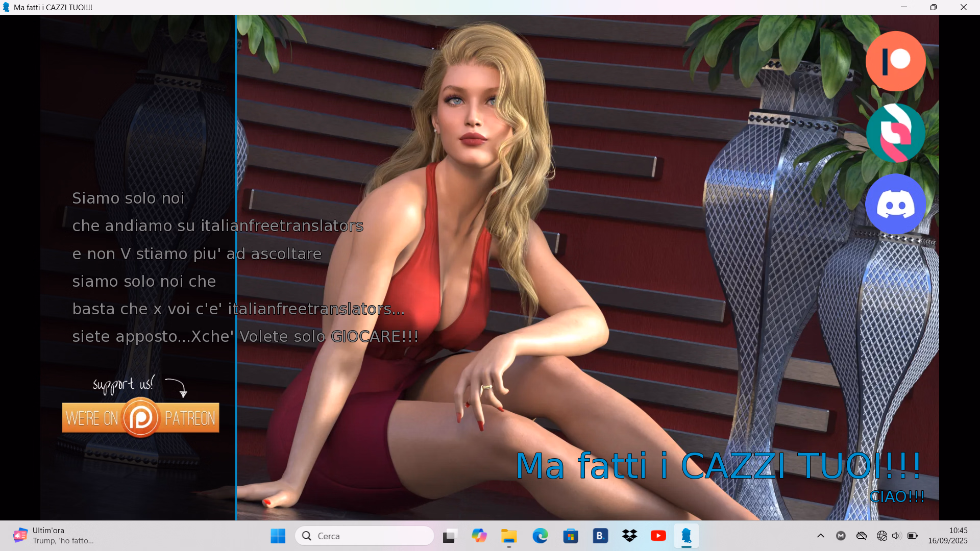Choose 'siamo solo noi che' menu line
This screenshot has width=980, height=551.
click(x=144, y=281)
